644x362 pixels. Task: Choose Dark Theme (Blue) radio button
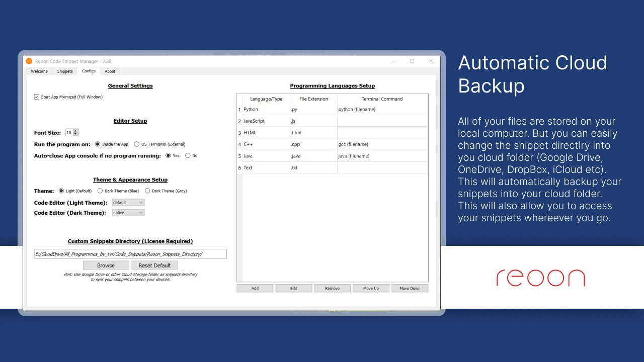pyautogui.click(x=100, y=191)
